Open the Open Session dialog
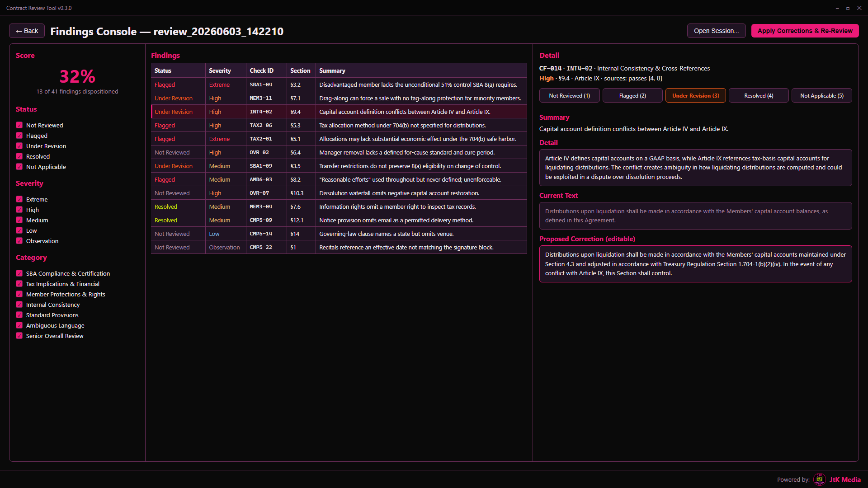868x488 pixels. click(x=716, y=31)
